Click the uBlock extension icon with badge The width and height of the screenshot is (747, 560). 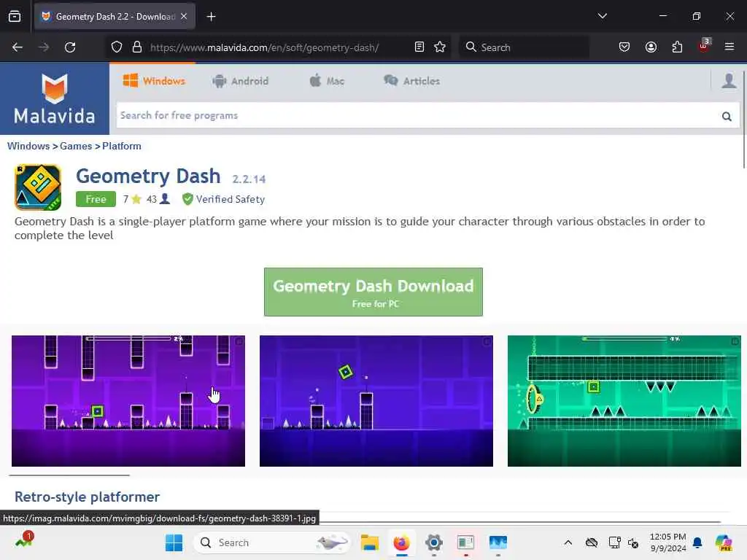point(704,46)
